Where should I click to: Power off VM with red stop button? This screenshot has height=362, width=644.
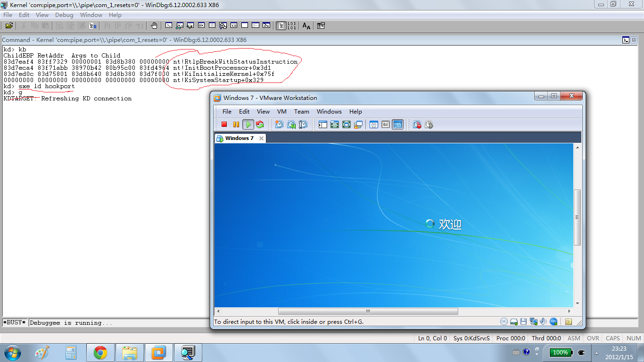[x=224, y=124]
